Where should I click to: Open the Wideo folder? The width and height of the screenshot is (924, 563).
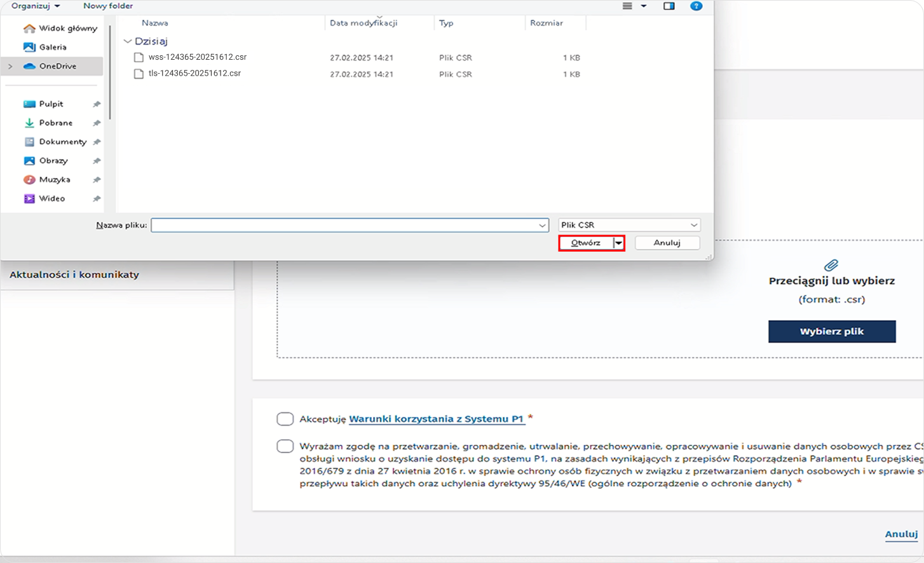tap(51, 199)
